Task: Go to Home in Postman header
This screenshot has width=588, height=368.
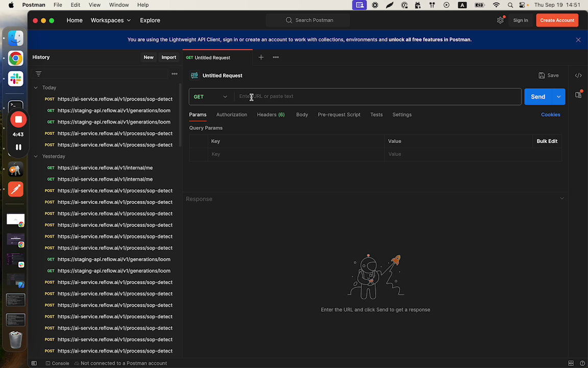Action: 74,20
